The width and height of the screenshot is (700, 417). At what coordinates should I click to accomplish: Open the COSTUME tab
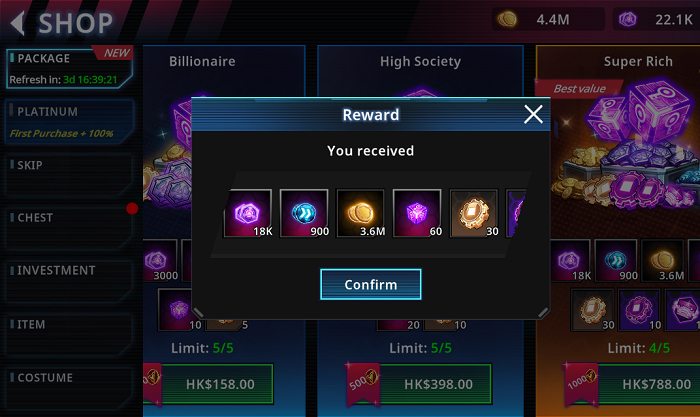pos(70,388)
